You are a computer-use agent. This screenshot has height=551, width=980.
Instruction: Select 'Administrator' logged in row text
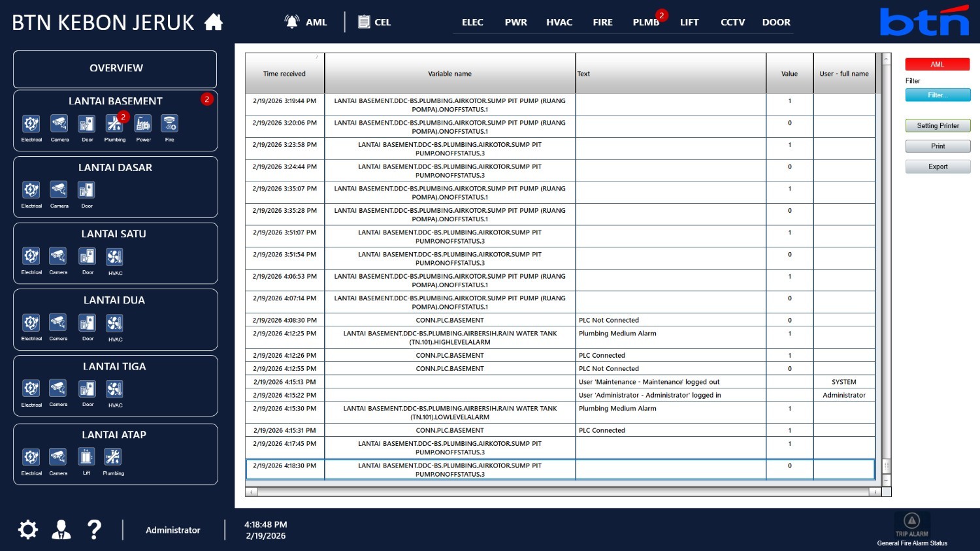(649, 396)
